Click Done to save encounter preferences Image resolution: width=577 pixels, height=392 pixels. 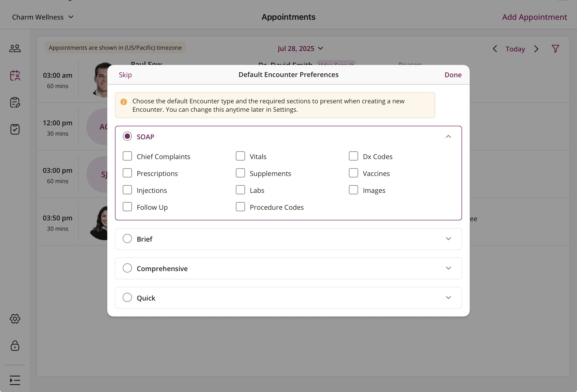[x=453, y=74]
